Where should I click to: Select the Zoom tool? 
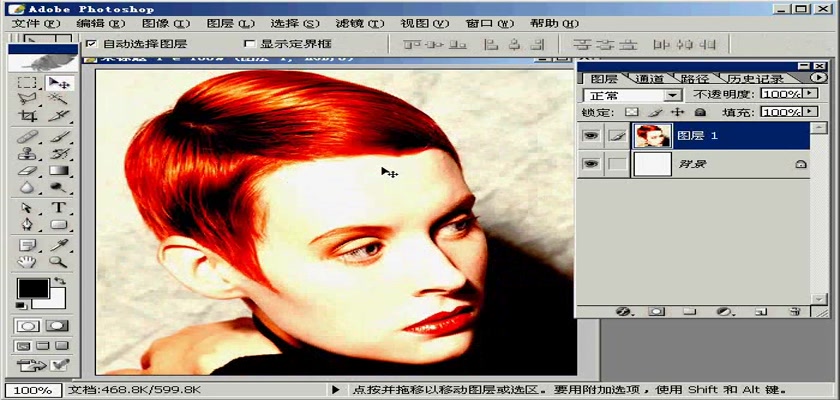58,262
